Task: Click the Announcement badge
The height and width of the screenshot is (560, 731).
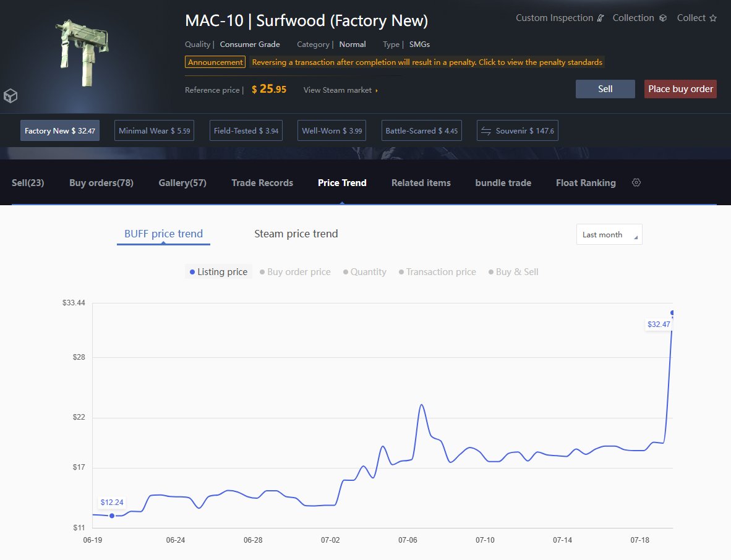Action: 215,62
